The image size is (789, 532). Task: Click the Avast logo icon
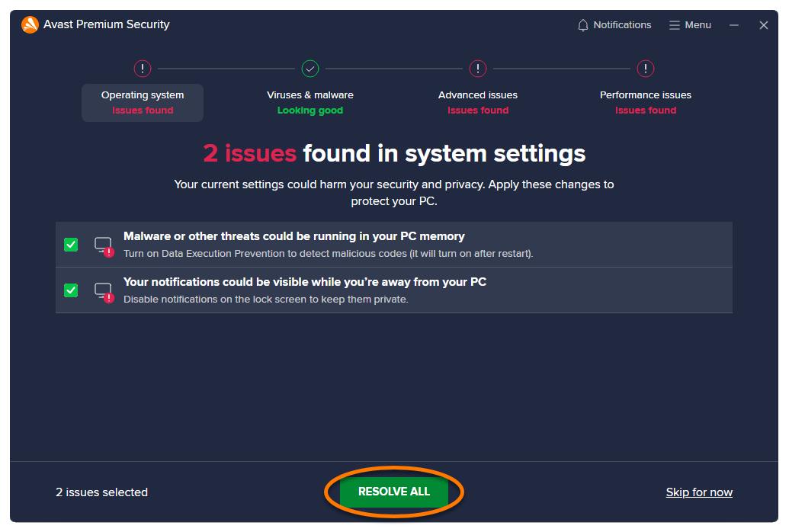30,24
